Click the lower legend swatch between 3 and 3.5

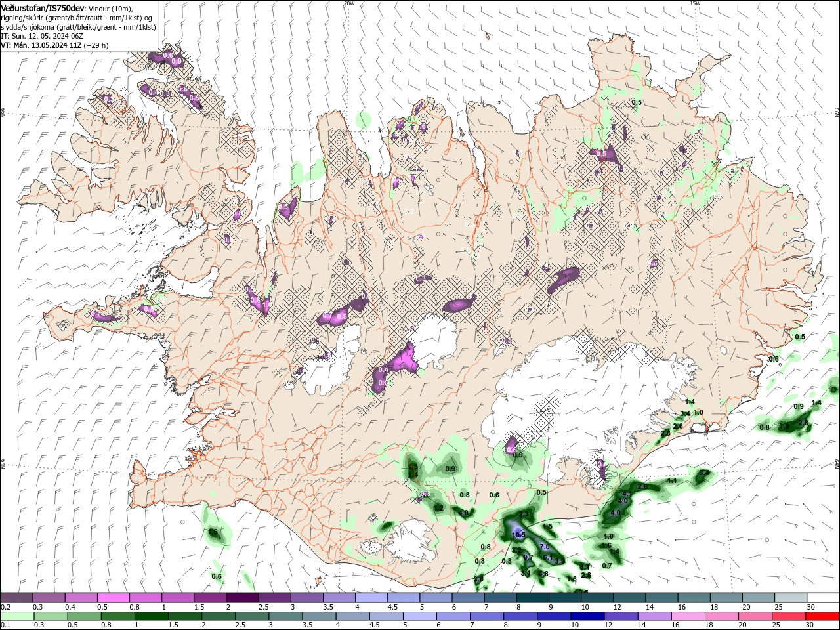tap(285, 616)
